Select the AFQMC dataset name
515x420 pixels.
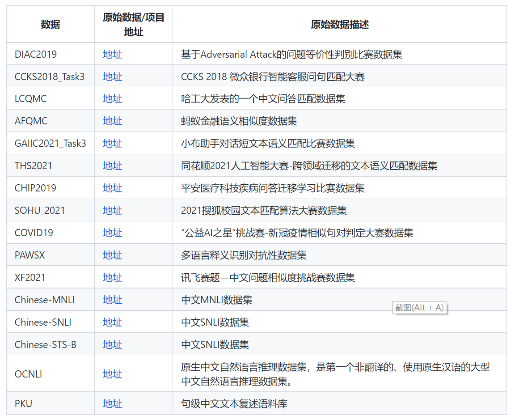pos(31,121)
